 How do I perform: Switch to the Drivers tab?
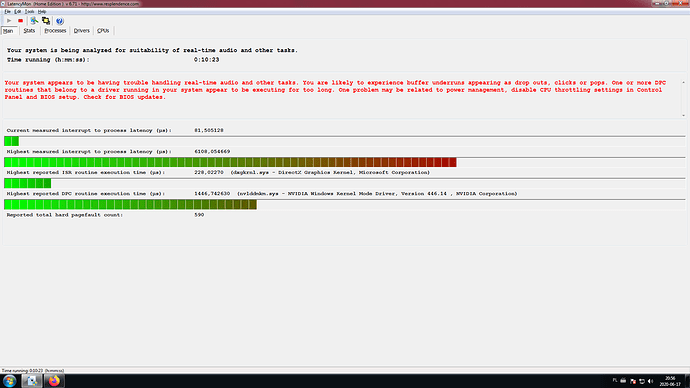[x=81, y=30]
